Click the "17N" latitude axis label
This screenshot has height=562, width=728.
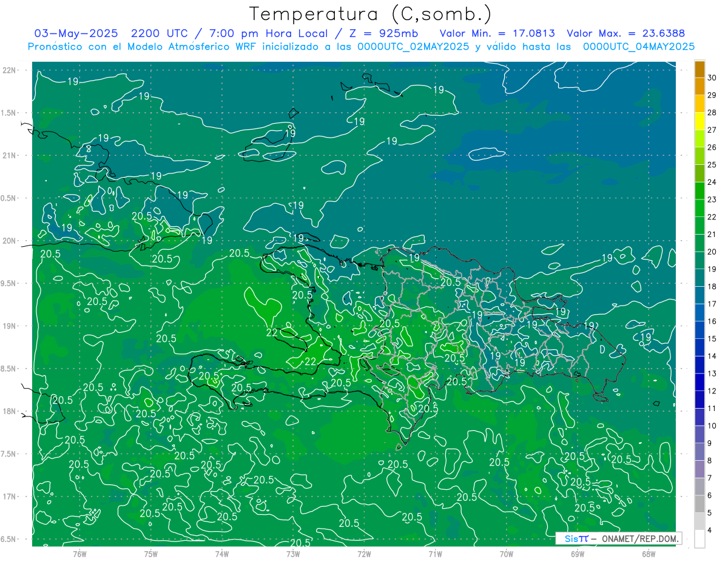(9, 497)
